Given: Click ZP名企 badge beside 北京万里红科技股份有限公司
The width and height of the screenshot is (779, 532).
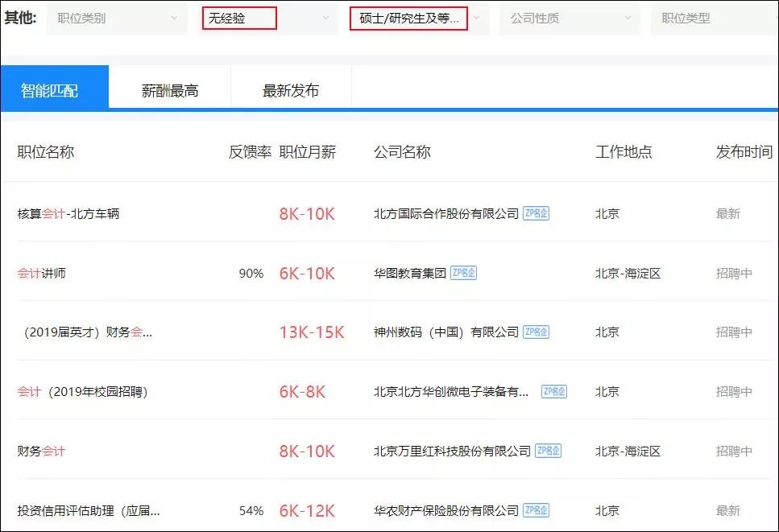Looking at the screenshot, I should 548,451.
